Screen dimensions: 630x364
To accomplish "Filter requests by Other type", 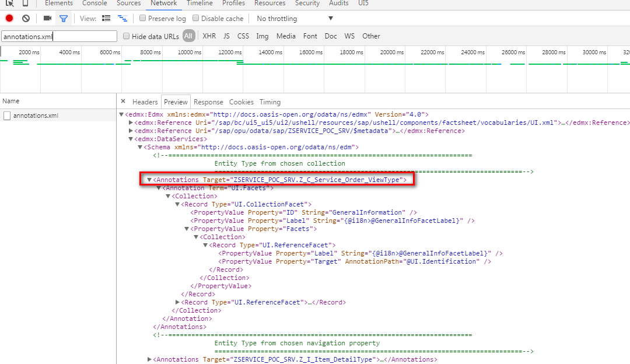I will click(371, 36).
